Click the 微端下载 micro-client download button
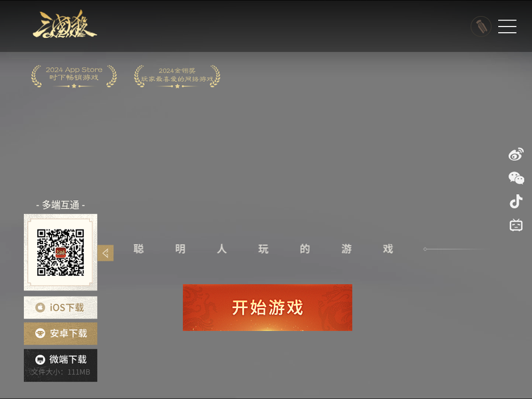The image size is (532, 399). tap(61, 359)
